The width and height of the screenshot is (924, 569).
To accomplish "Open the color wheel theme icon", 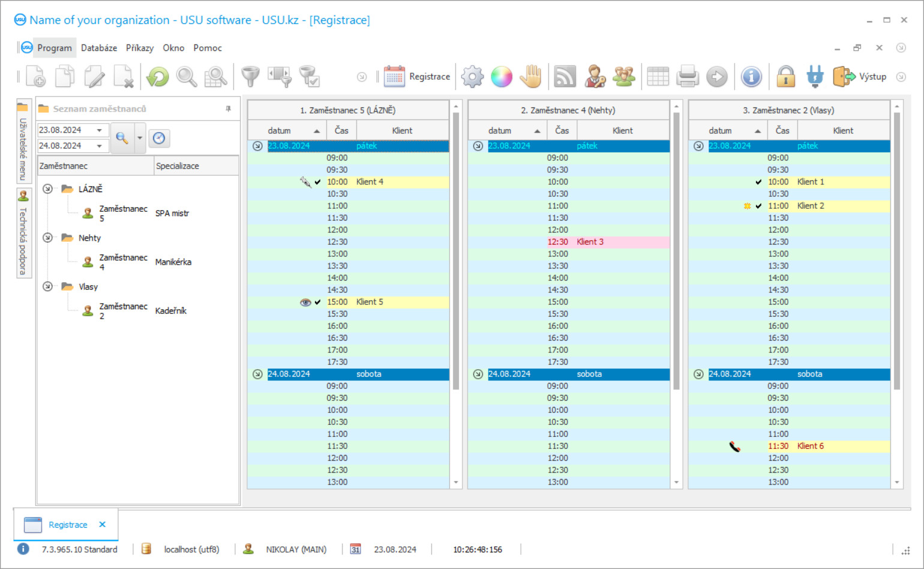I will (502, 77).
